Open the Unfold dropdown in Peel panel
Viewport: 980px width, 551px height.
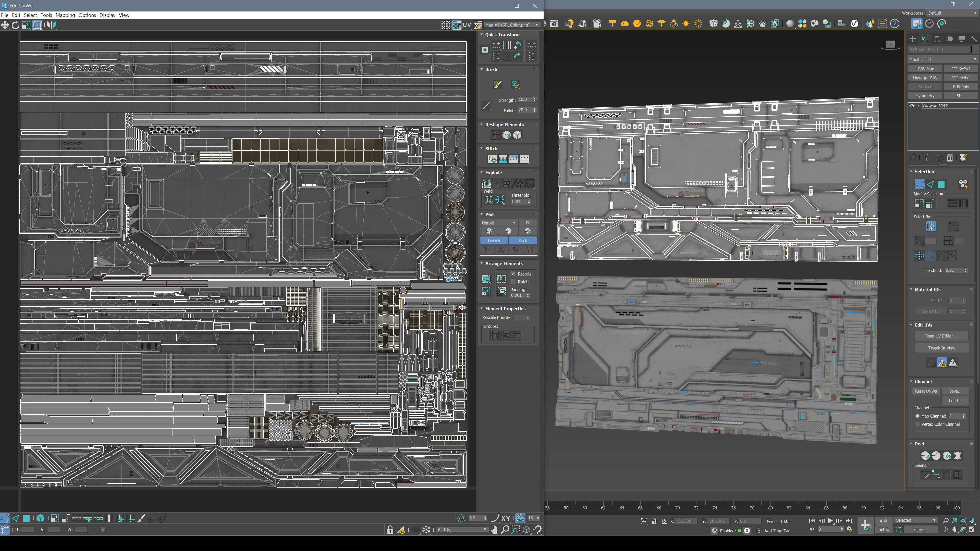[498, 223]
